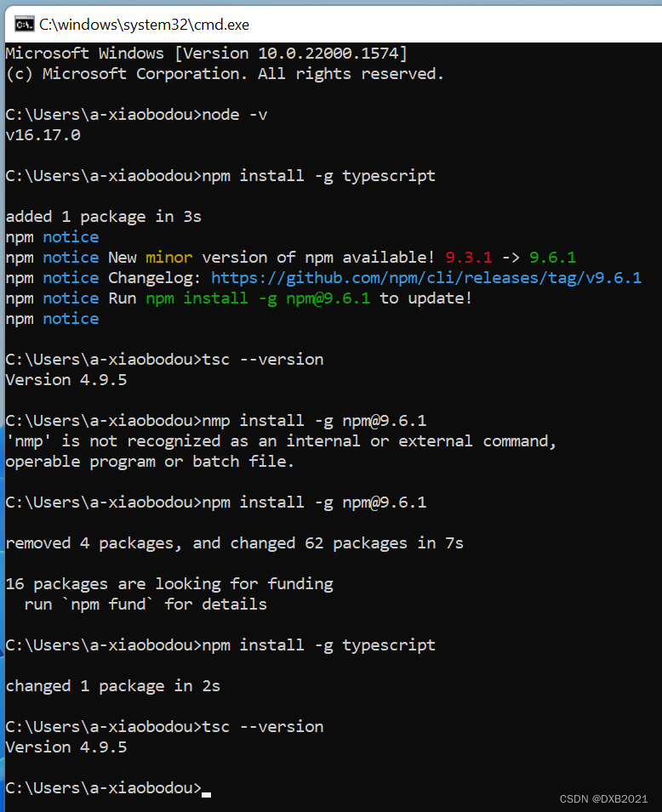Click the window title C:\windows\system32\cmd.exe

point(144,25)
